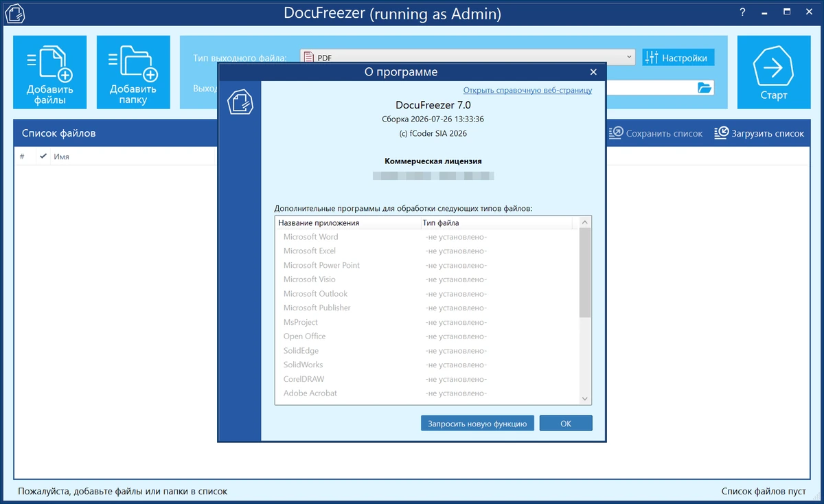Click the Тип файла column header
Image resolution: width=824 pixels, height=504 pixels.
[496, 222]
